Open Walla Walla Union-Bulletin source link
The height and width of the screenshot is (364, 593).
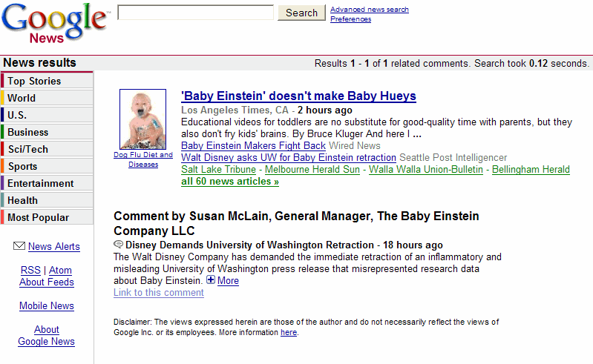coord(426,170)
